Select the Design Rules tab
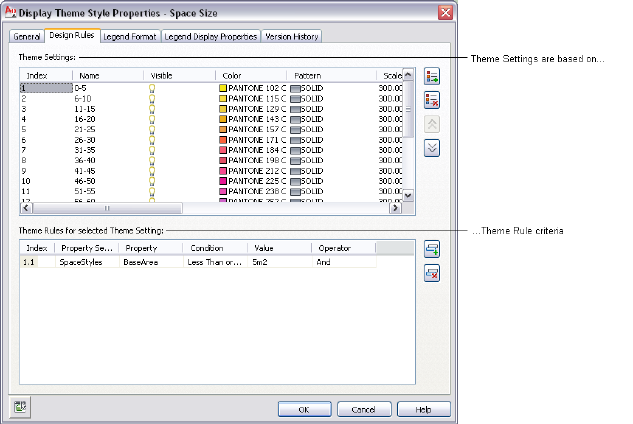 tap(72, 36)
